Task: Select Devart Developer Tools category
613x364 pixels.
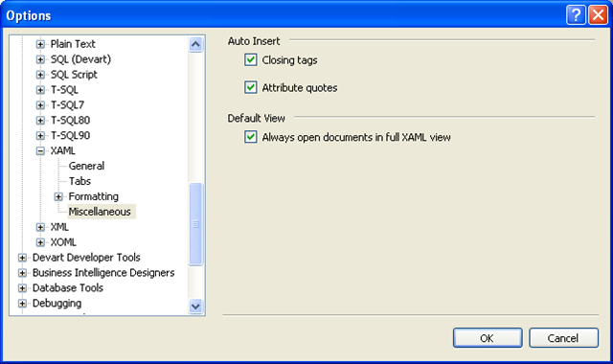Action: (86, 258)
